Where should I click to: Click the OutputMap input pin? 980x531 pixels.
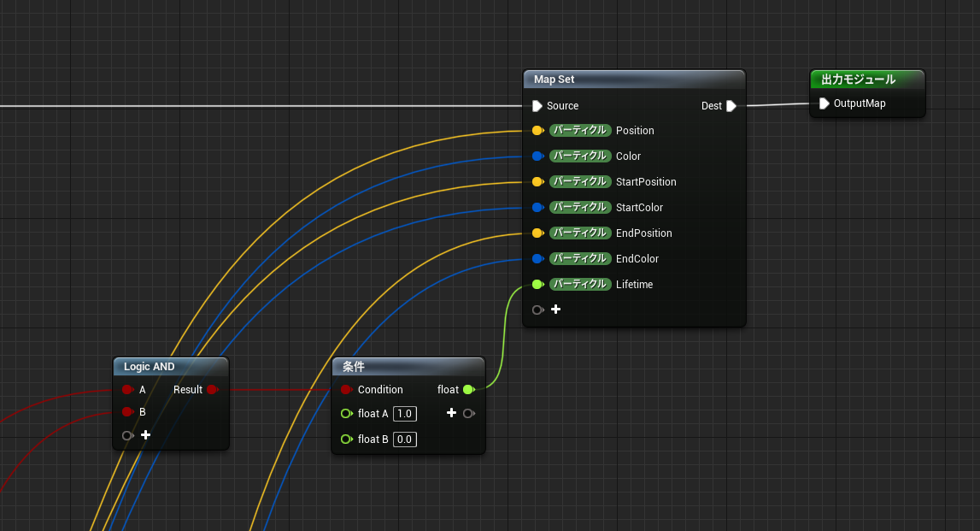pos(824,103)
